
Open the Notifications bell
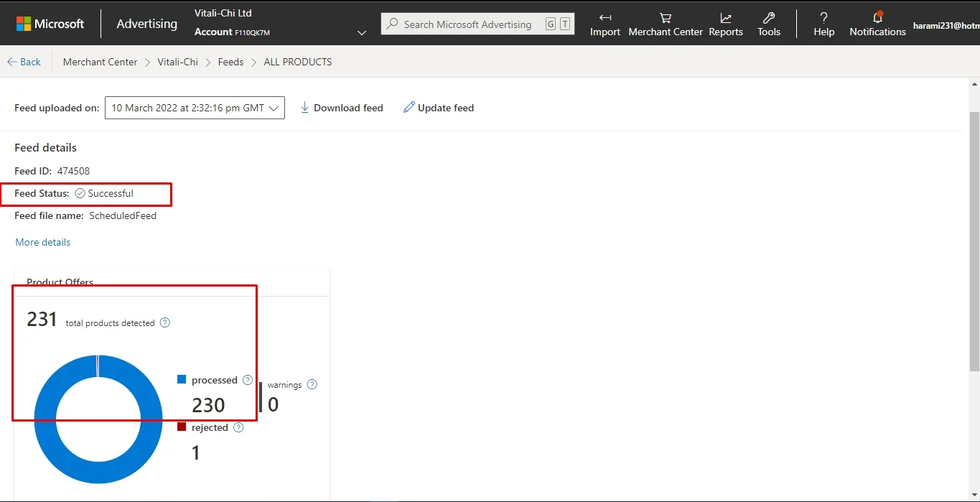point(877,18)
